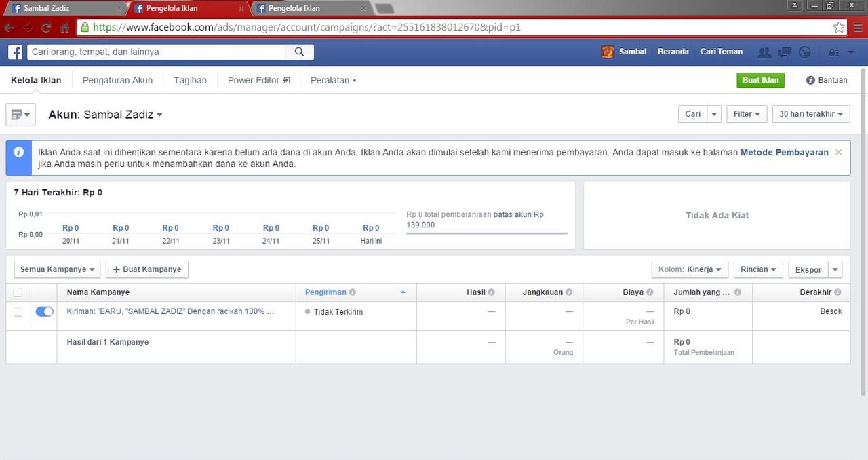
Task: Click Bantuan help link
Action: (x=833, y=80)
